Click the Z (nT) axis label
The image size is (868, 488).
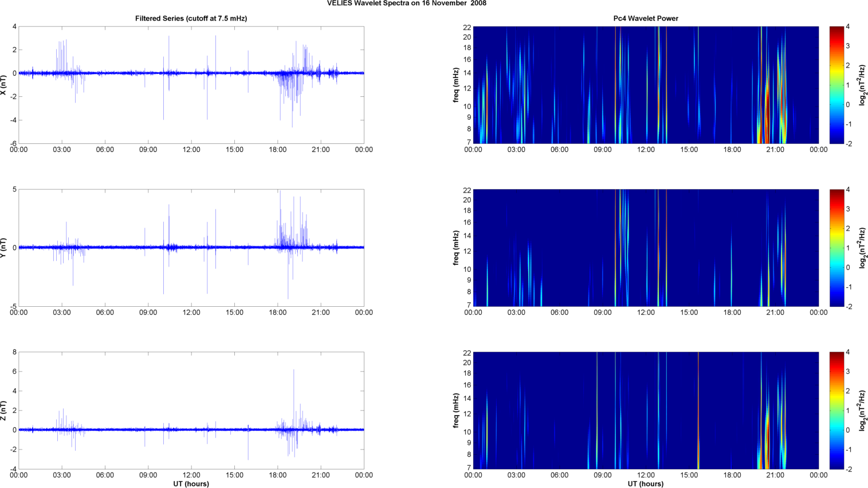point(3,411)
